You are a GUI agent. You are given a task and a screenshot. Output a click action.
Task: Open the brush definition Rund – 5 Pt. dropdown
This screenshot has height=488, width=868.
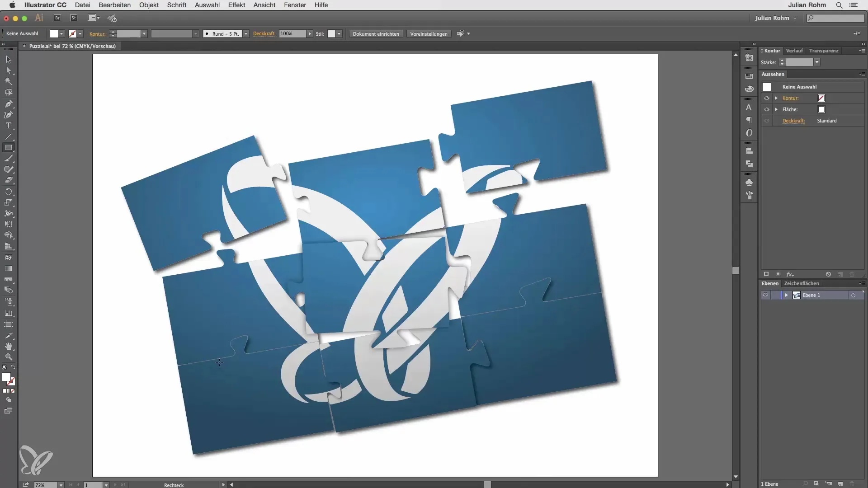[246, 34]
